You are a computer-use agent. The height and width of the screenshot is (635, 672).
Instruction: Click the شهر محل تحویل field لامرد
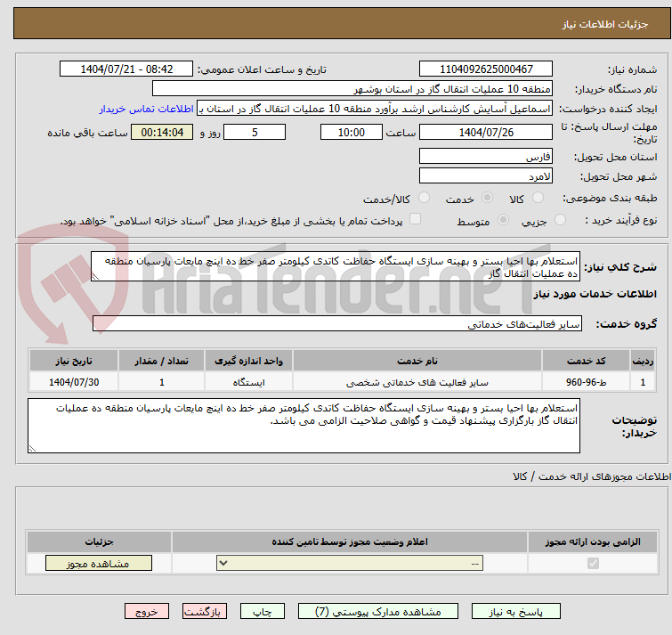click(486, 175)
